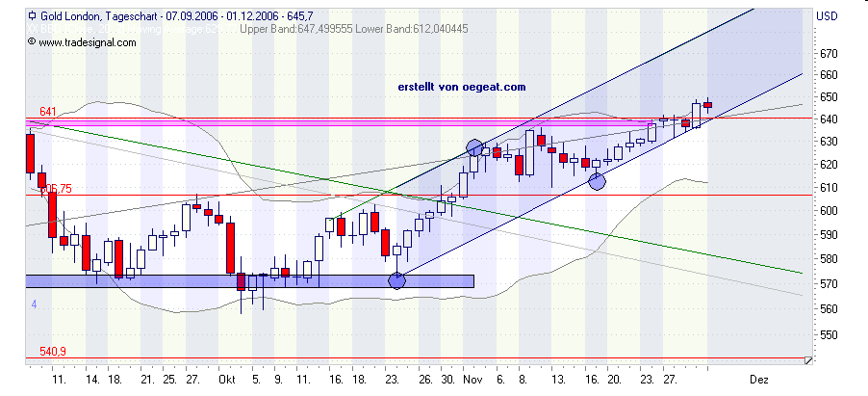Click the 620 price axis label
Image resolution: width=868 pixels, height=396 pixels.
[x=830, y=166]
